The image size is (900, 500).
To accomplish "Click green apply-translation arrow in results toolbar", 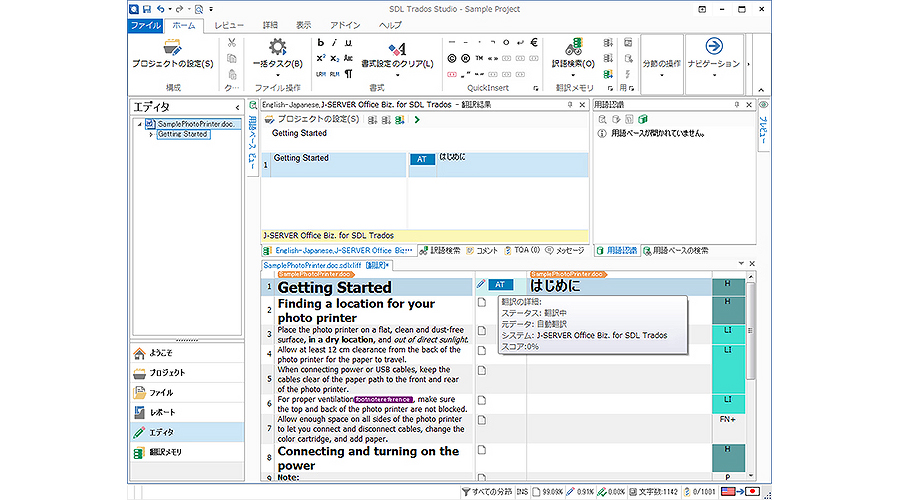I will click(x=417, y=120).
